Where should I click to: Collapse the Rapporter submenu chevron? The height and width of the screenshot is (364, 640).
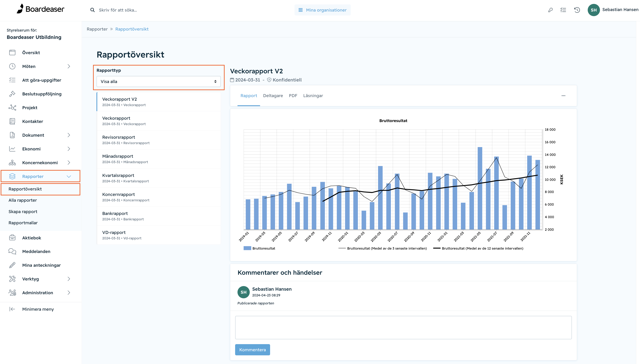[69, 177]
